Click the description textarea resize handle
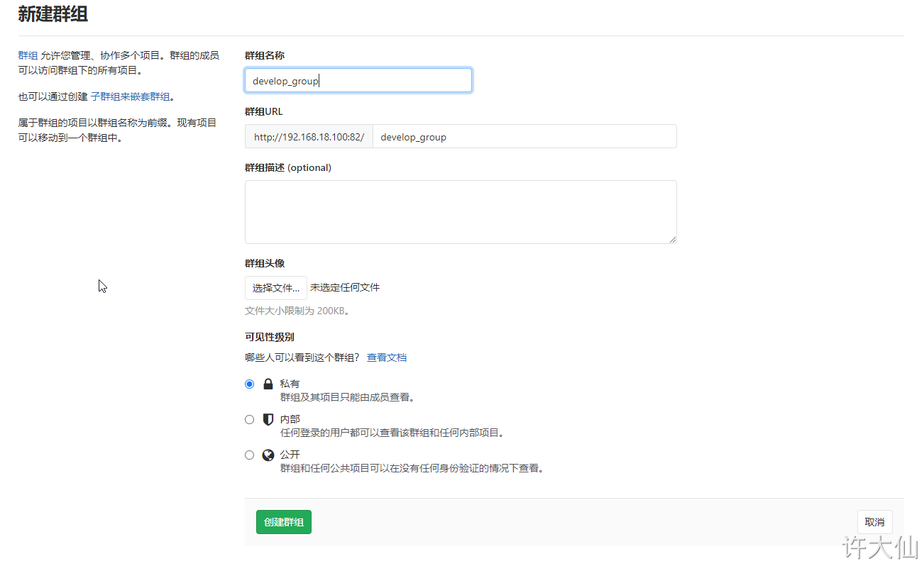 pos(672,239)
